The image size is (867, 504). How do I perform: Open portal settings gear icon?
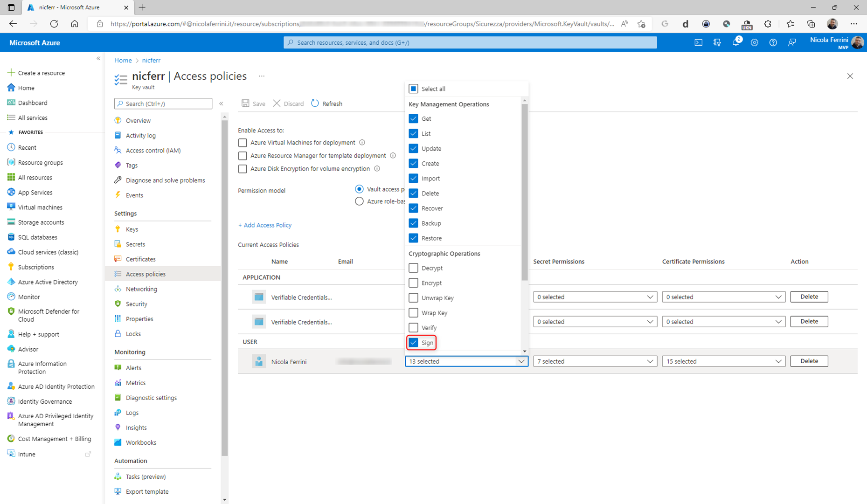tap(755, 42)
